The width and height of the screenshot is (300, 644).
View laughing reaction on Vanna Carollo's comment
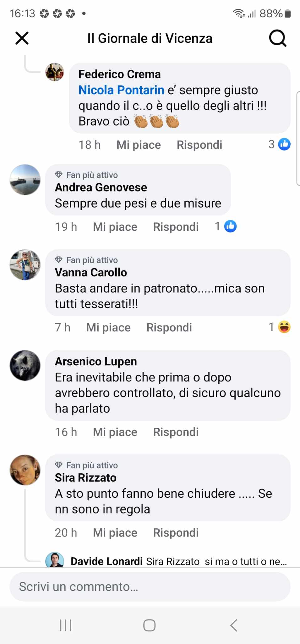coord(279,327)
